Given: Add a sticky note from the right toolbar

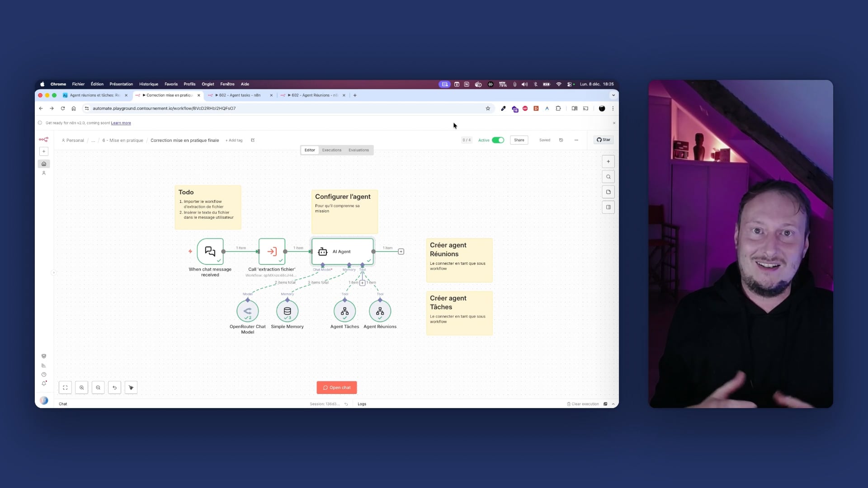Looking at the screenshot, I should pyautogui.click(x=608, y=192).
